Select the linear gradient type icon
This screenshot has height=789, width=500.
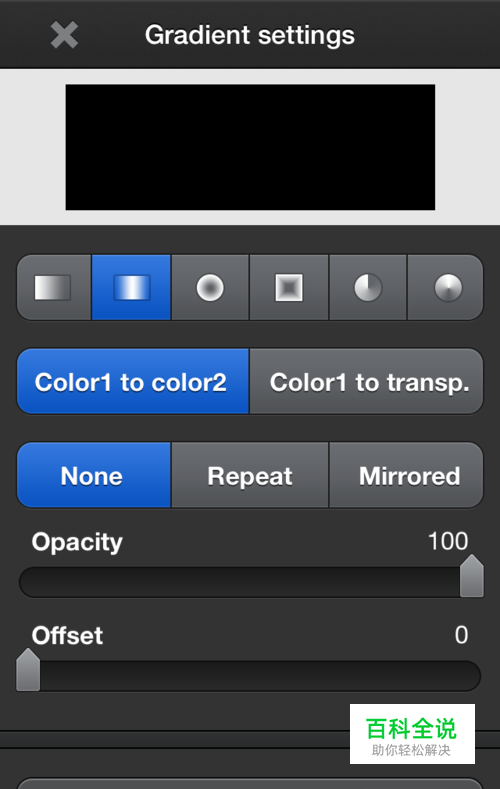coord(54,288)
